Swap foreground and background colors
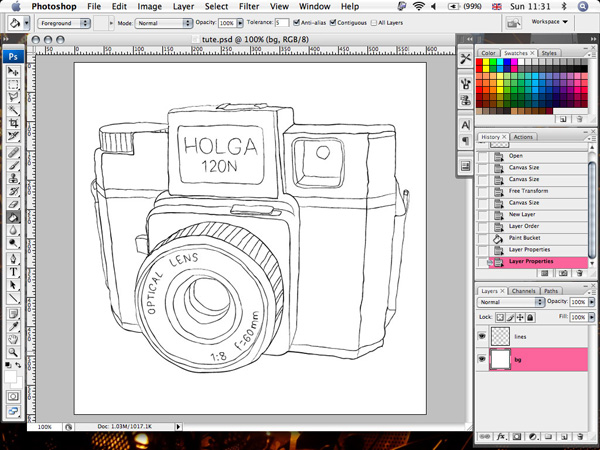600x450 pixels. coord(18,365)
